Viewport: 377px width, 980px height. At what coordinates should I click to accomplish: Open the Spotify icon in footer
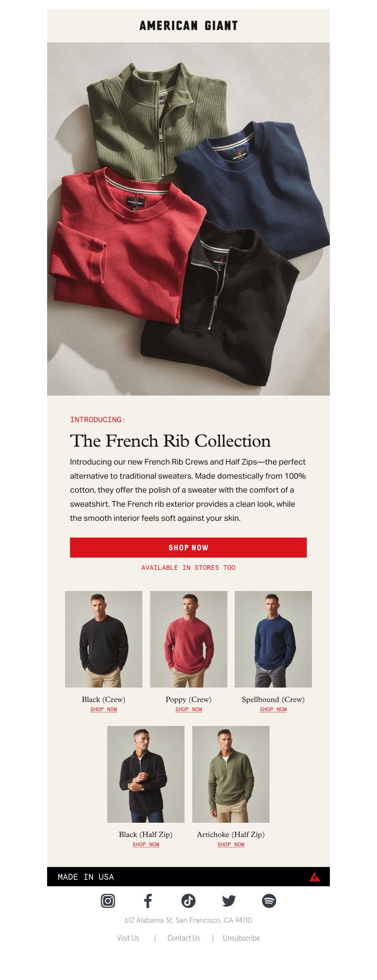tap(269, 901)
